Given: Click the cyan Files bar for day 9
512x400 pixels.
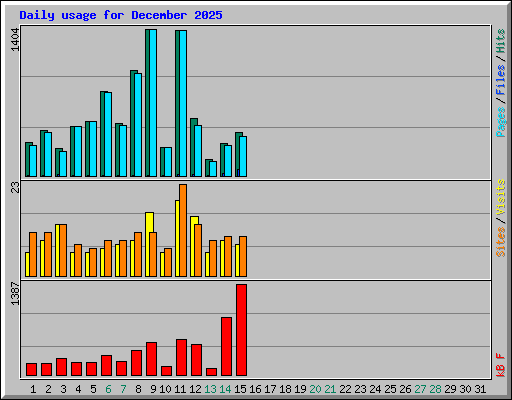Looking at the screenshot, I should (x=153, y=103).
